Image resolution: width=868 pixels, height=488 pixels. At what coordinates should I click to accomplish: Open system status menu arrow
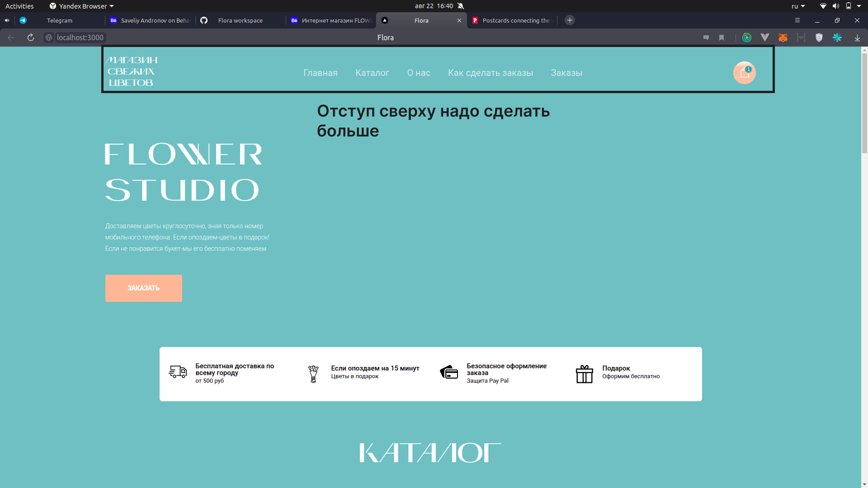pos(859,6)
